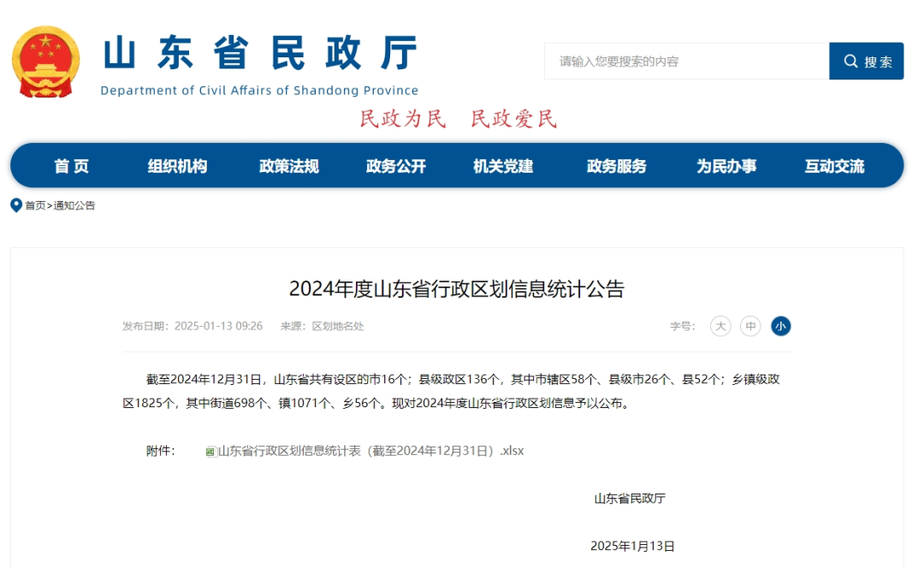Click the 首页 home menu item

pyautogui.click(x=72, y=166)
